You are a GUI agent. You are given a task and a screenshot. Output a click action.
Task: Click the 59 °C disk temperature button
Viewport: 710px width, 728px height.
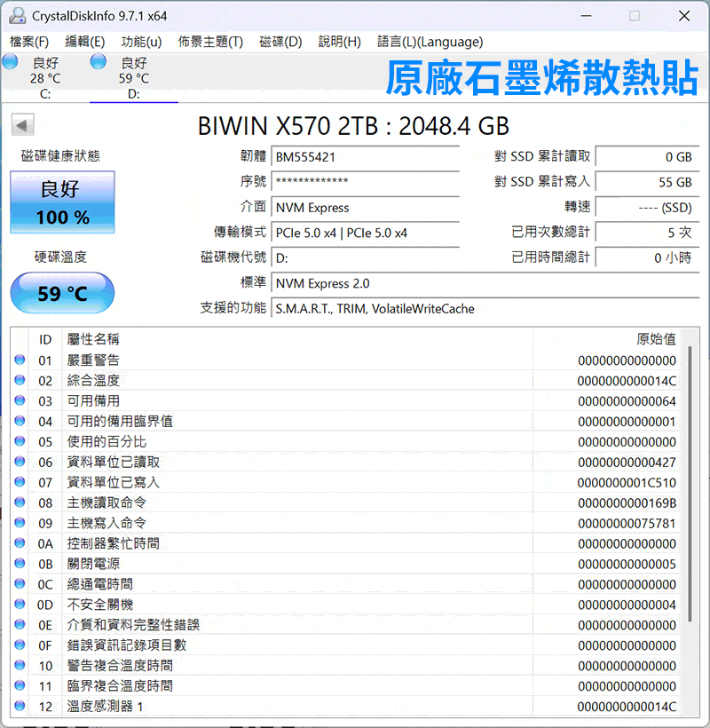coord(63,293)
